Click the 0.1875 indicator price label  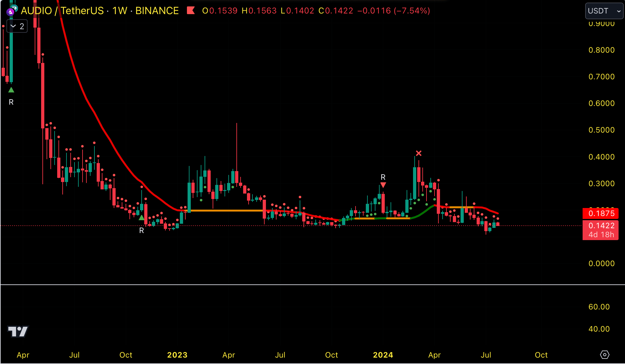point(601,213)
